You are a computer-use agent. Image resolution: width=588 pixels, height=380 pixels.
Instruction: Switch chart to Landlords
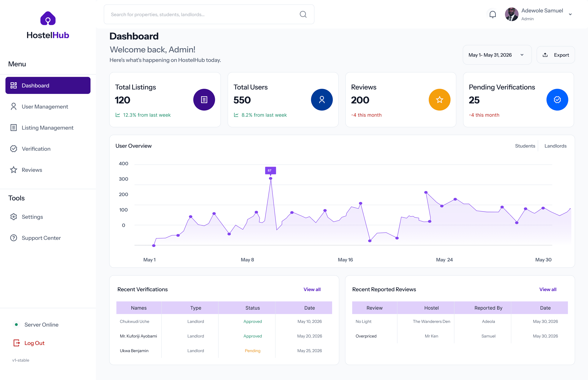(x=555, y=146)
